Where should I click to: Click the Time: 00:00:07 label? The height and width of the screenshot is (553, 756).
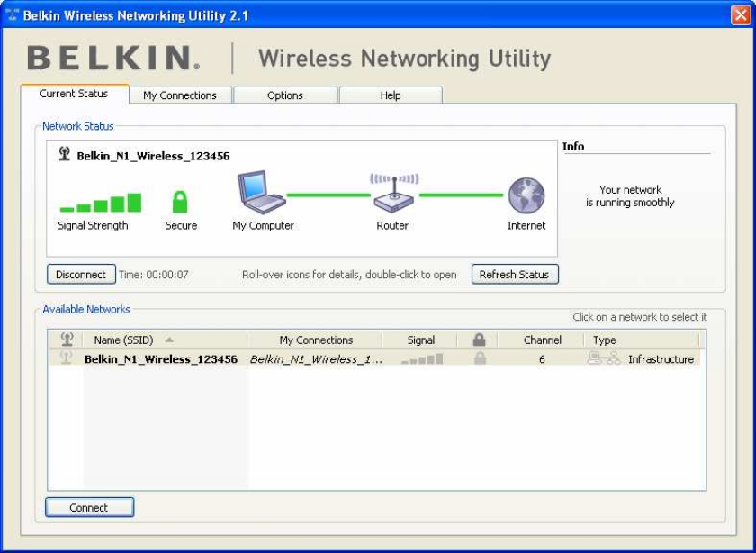click(x=154, y=275)
